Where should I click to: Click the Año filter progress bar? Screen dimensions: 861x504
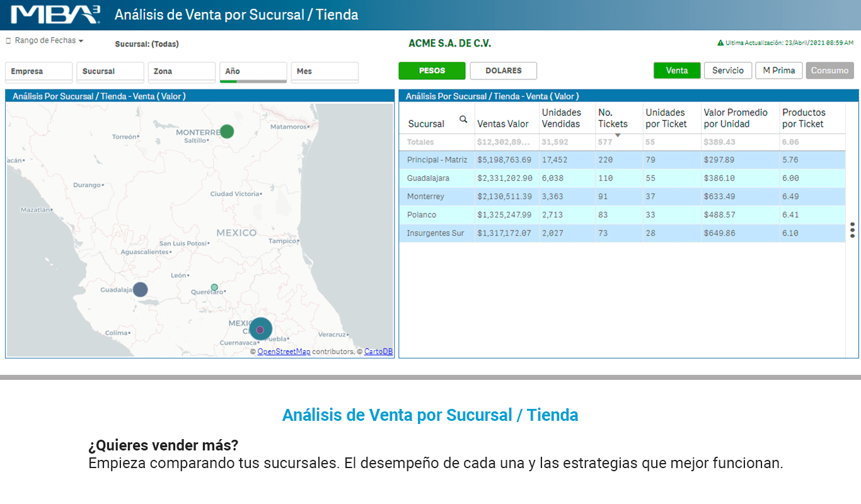pyautogui.click(x=253, y=81)
